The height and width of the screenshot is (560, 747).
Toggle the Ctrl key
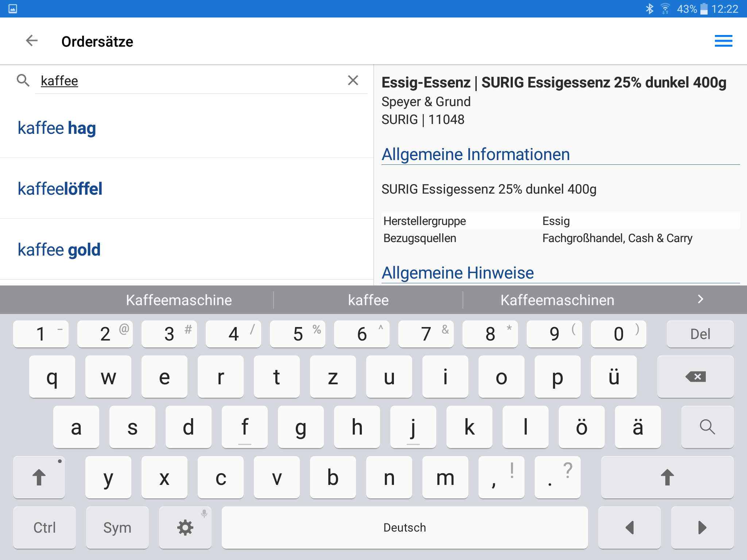pos(44,527)
